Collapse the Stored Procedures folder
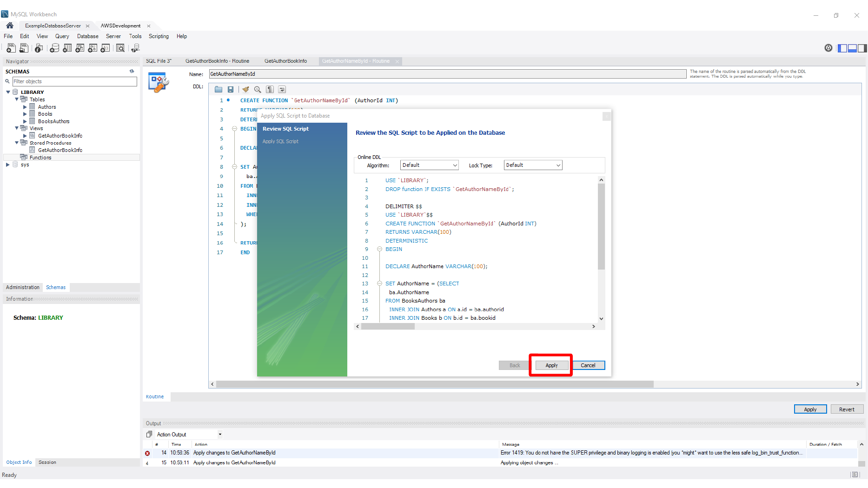The image size is (868, 488). click(17, 143)
